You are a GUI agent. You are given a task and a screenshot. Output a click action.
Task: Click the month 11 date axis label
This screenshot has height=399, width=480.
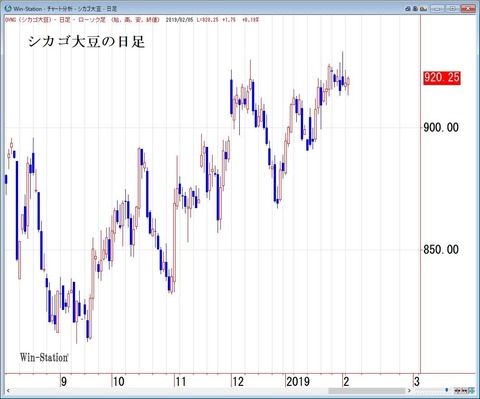181,381
